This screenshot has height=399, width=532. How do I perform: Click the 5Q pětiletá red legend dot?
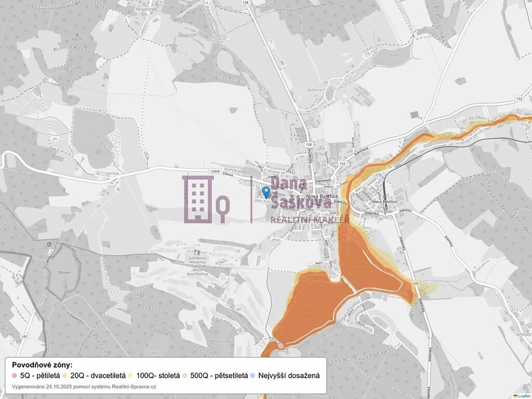point(15,376)
